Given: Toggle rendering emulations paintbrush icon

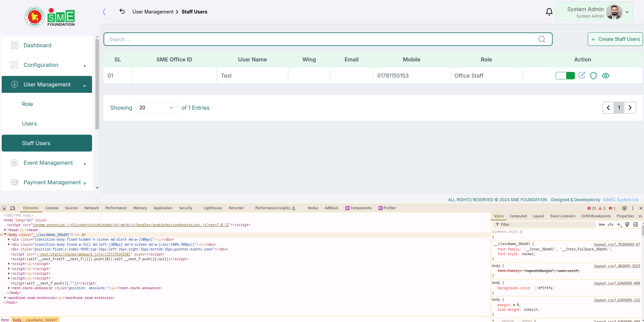Looking at the screenshot, I should (627, 224).
